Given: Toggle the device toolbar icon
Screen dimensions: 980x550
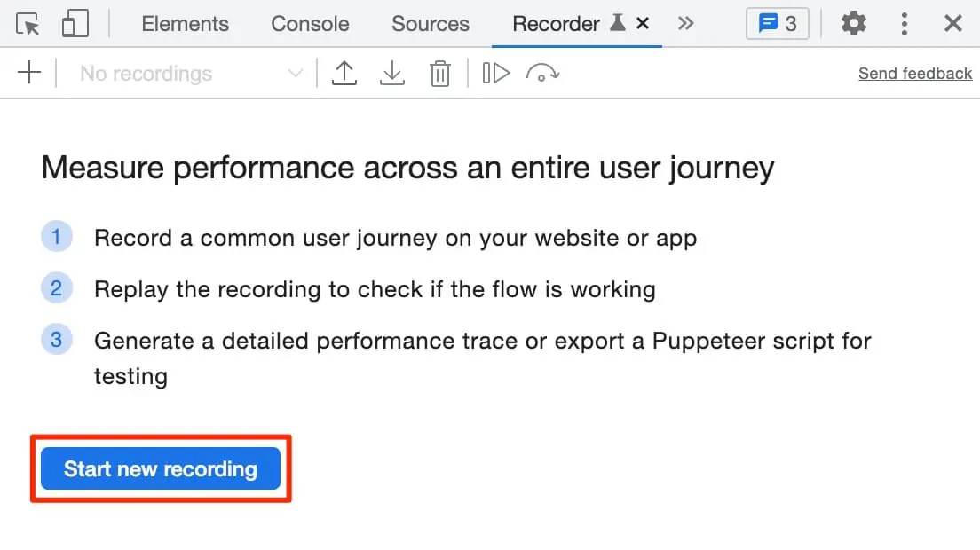Looking at the screenshot, I should 75,24.
